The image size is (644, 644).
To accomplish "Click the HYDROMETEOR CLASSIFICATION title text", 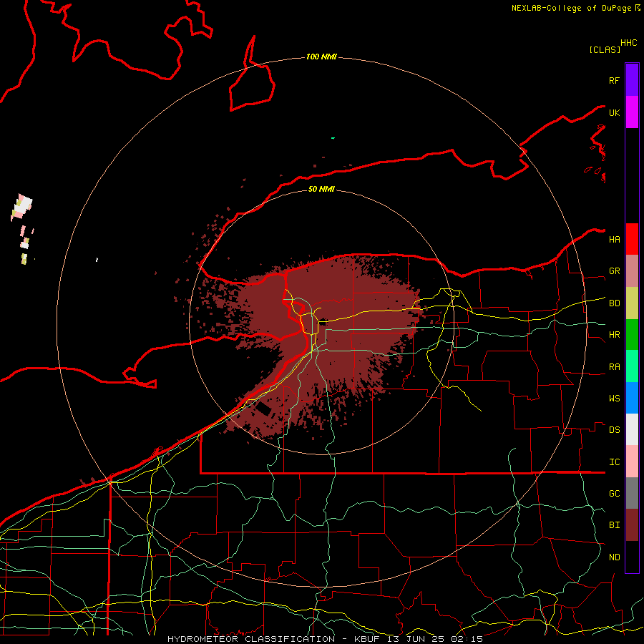I will (251, 639).
